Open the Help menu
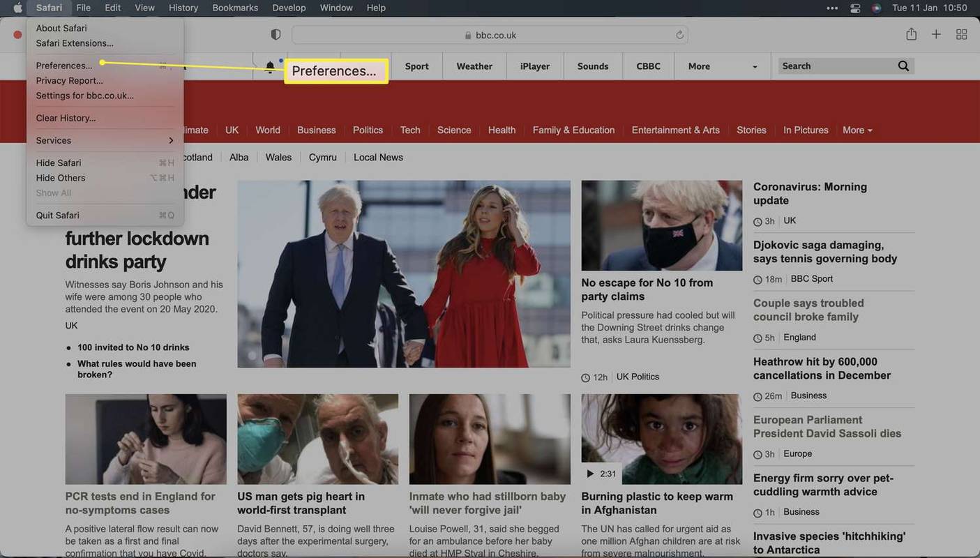 pyautogui.click(x=376, y=8)
